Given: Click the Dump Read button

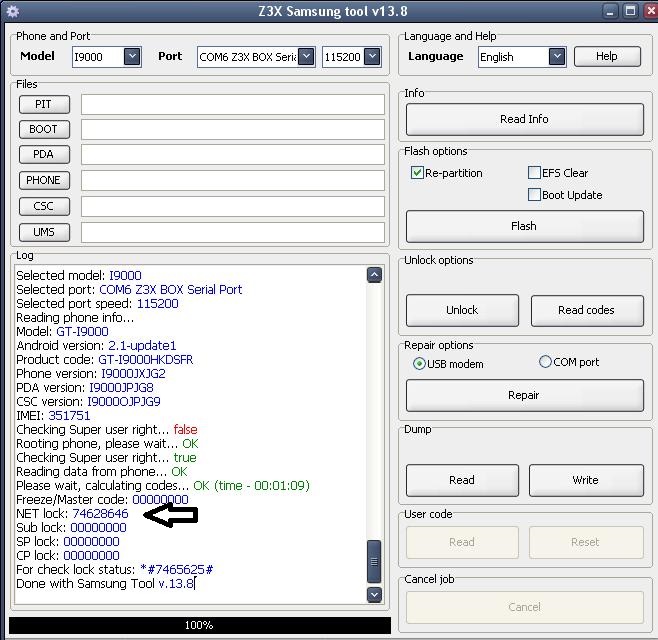Looking at the screenshot, I should point(462,480).
